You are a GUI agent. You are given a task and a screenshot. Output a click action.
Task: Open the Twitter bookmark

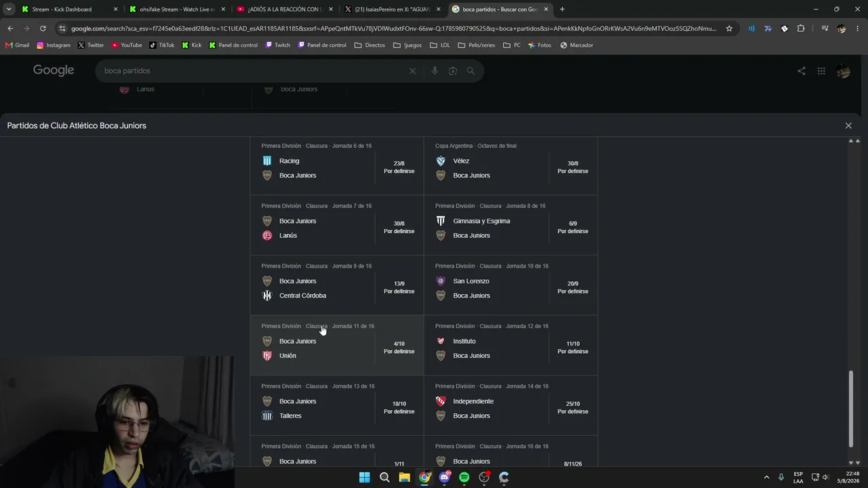[x=91, y=45]
